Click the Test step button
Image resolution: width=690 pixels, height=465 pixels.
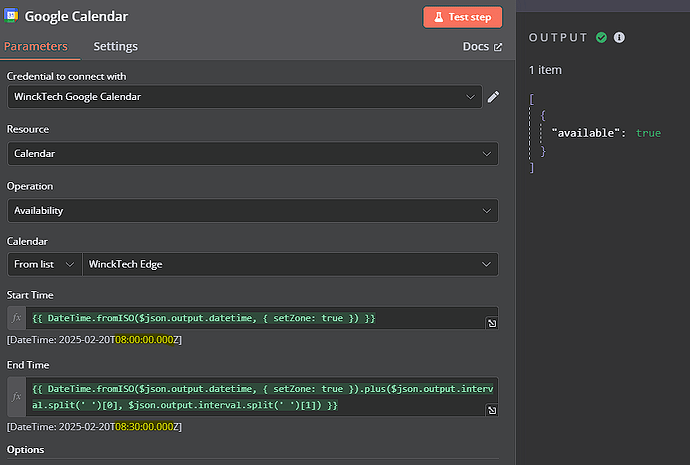pos(462,17)
